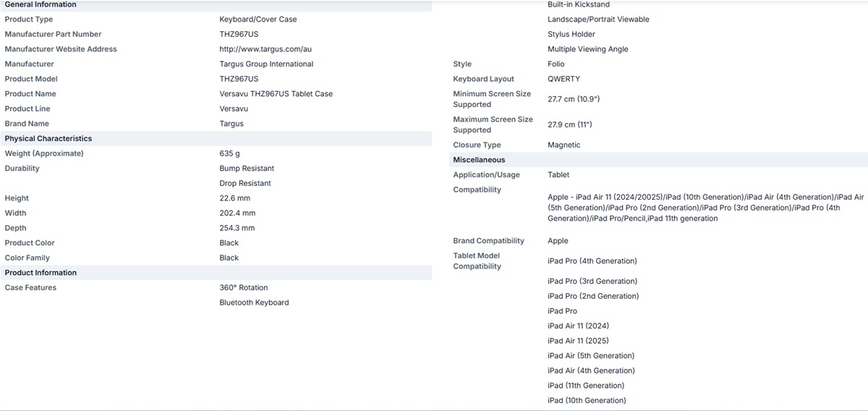Click the THZ967US value next to Manufacturer Part Number
The height and width of the screenshot is (411, 868).
click(239, 34)
